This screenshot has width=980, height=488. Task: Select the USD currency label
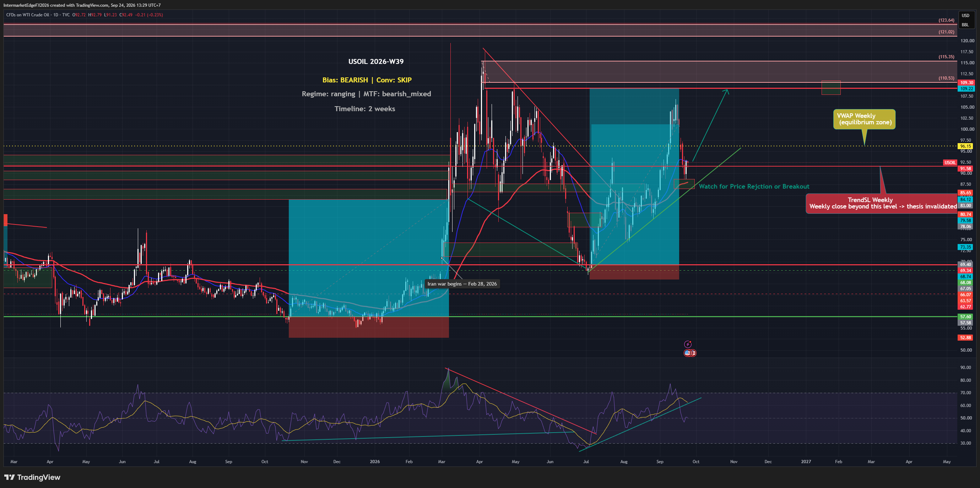pos(965,16)
